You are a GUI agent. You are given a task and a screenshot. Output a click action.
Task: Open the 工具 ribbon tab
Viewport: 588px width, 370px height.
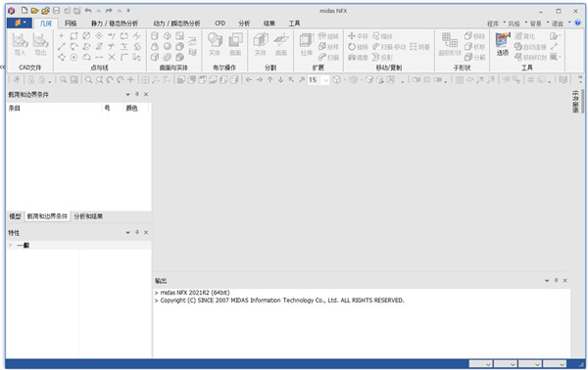(x=294, y=23)
